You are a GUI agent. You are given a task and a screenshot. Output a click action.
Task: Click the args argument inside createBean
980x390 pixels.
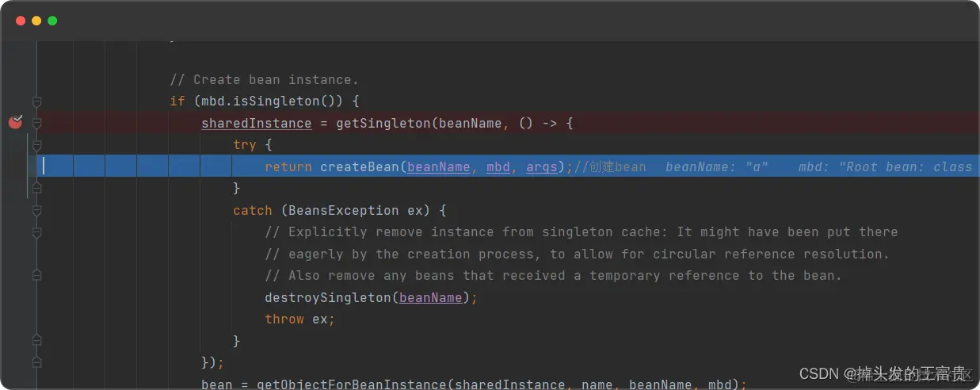(x=542, y=166)
